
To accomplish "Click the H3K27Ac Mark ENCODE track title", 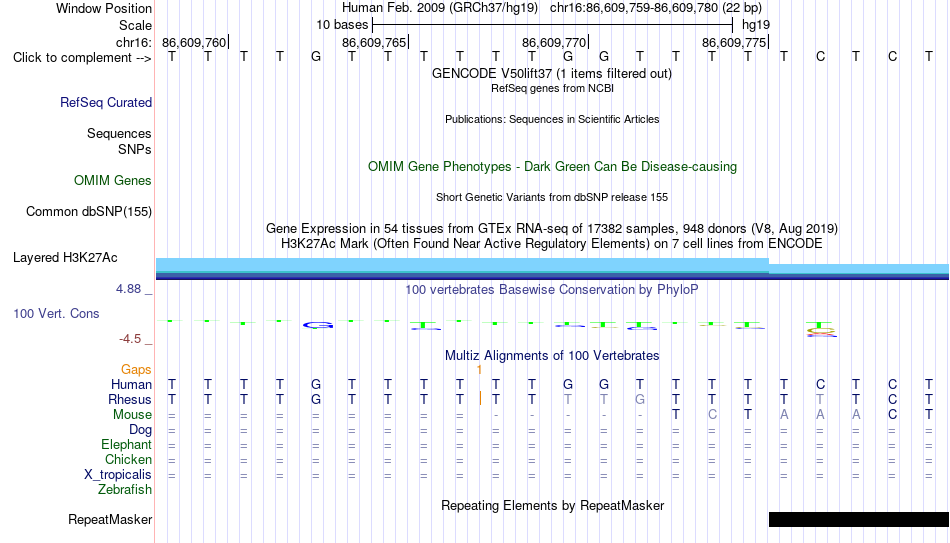I will pos(552,244).
